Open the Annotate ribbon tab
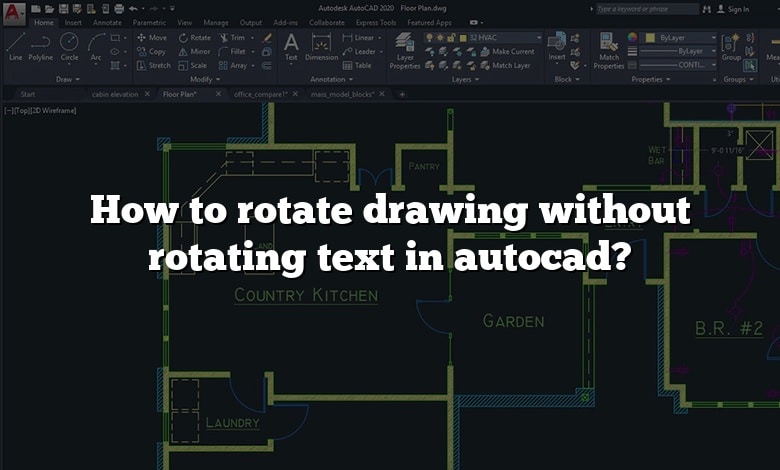 (107, 22)
